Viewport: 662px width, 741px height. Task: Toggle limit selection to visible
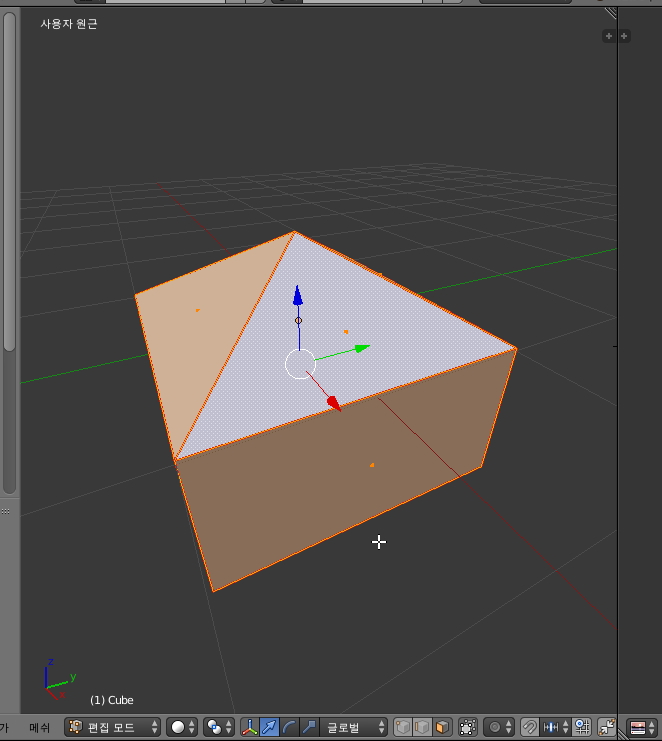(467, 727)
